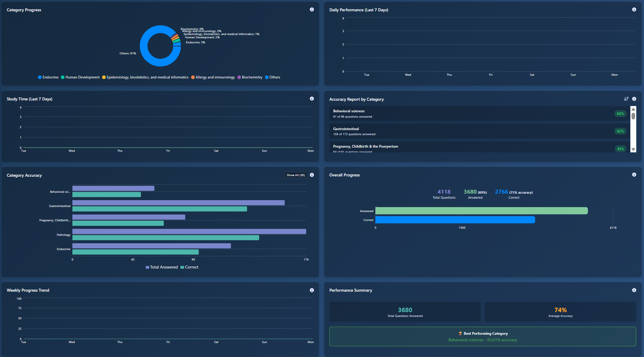
Task: Open the Category Progress info tooltip
Action: pyautogui.click(x=312, y=9)
